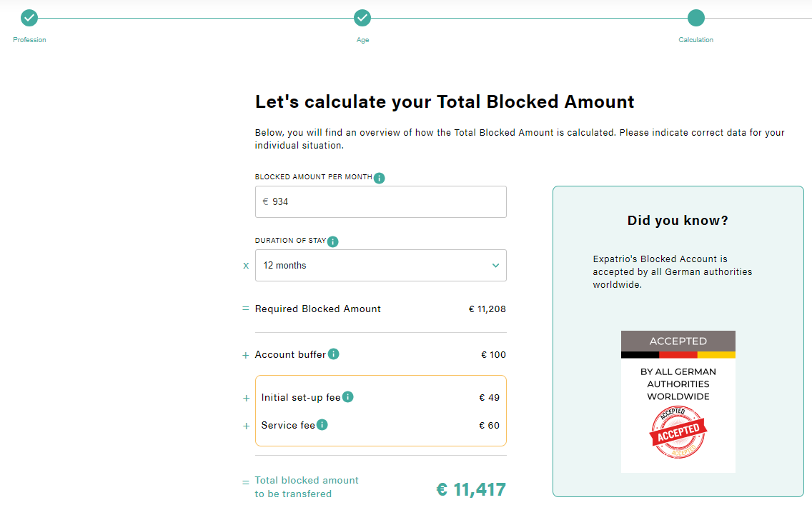812x510 pixels.
Task: Expand the Duration of Stay chevron arrow
Action: tap(495, 265)
